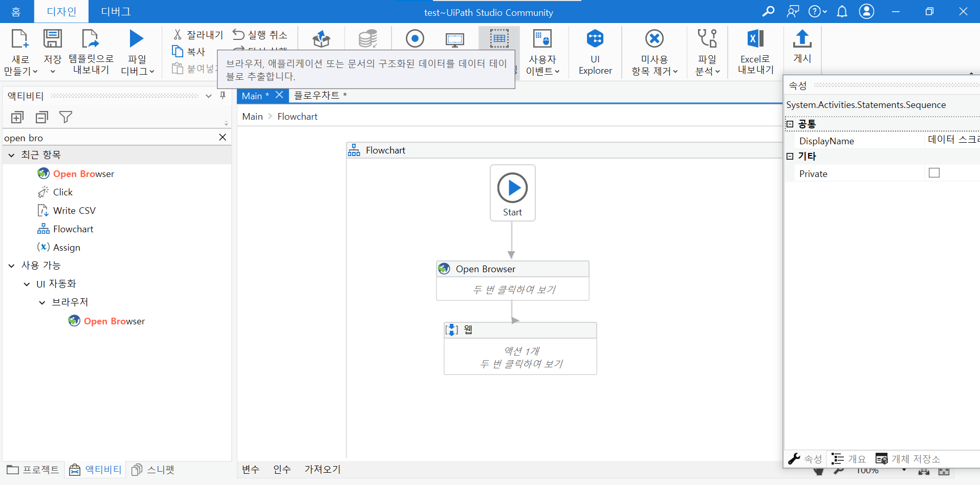Launch UI Explorer

595,52
